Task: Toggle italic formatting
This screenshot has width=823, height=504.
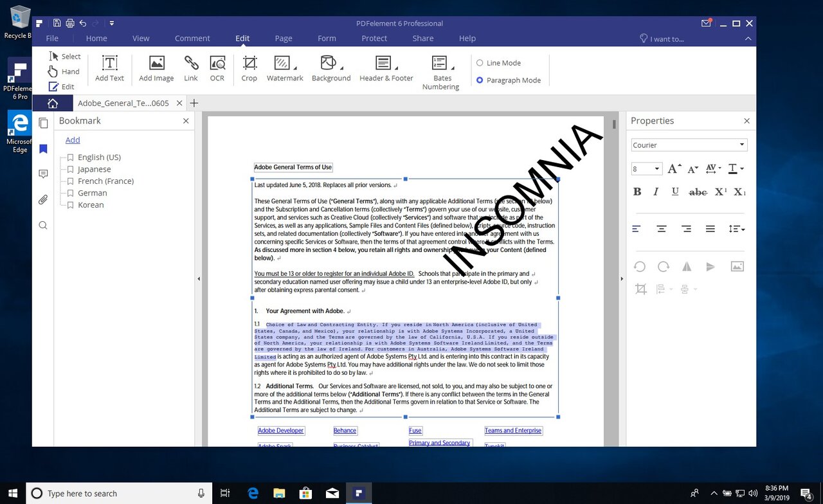Action: point(656,192)
